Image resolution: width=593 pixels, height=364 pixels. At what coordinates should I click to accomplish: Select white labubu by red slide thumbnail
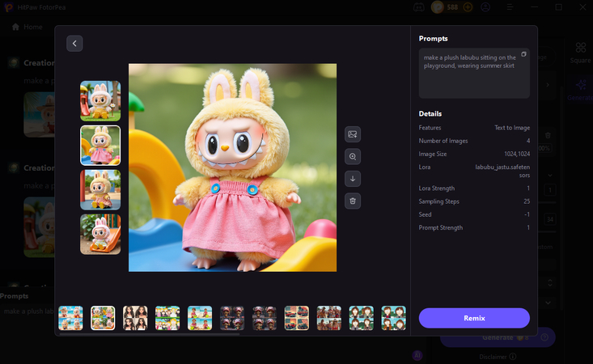point(100,101)
